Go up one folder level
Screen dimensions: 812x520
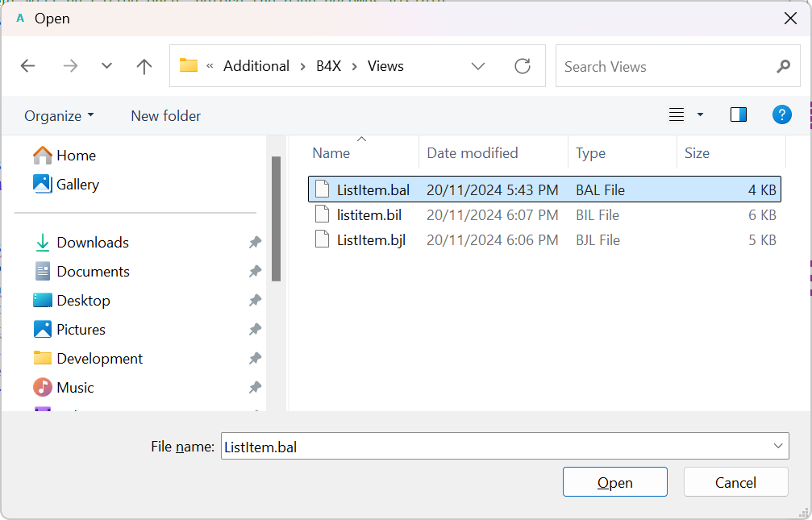(144, 66)
